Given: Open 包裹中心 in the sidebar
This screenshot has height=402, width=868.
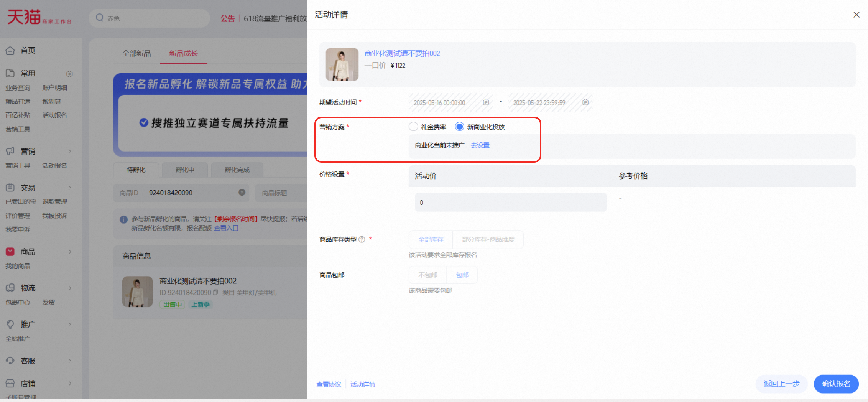Looking at the screenshot, I should point(18,302).
